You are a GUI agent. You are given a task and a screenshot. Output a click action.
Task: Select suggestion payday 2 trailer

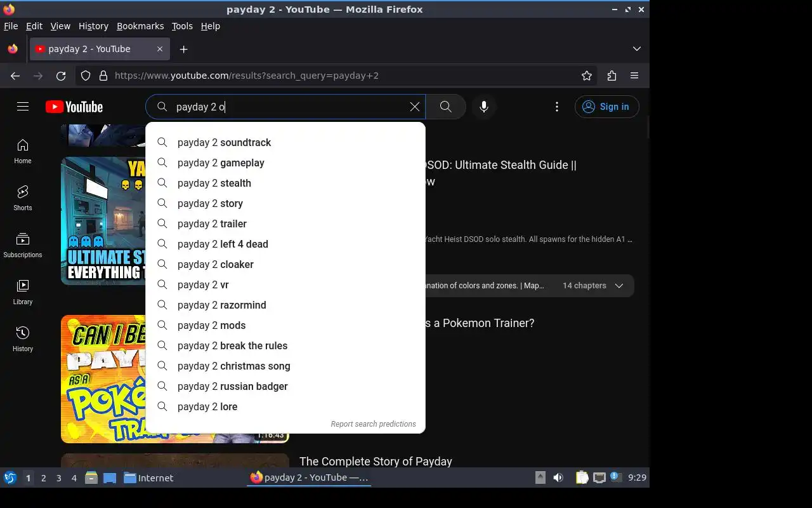pyautogui.click(x=285, y=224)
